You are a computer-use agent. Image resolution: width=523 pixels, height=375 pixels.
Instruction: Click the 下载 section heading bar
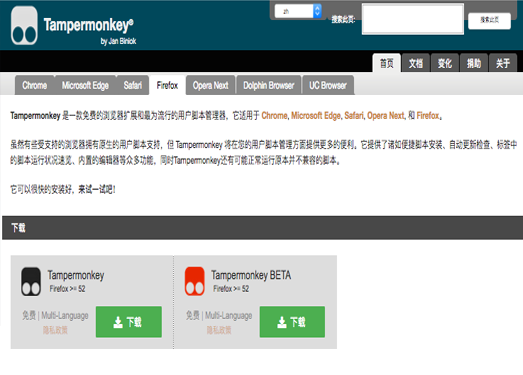point(263,228)
